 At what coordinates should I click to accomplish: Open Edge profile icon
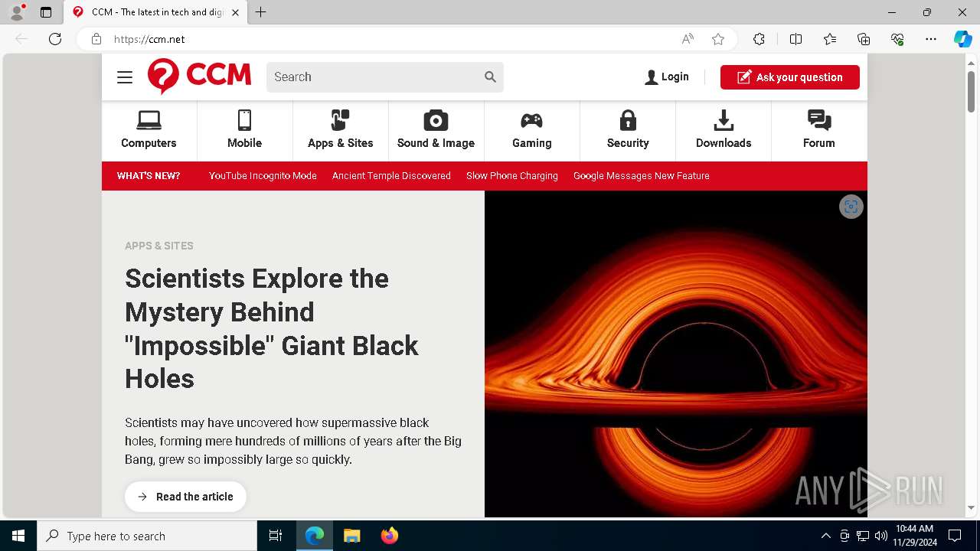(17, 12)
